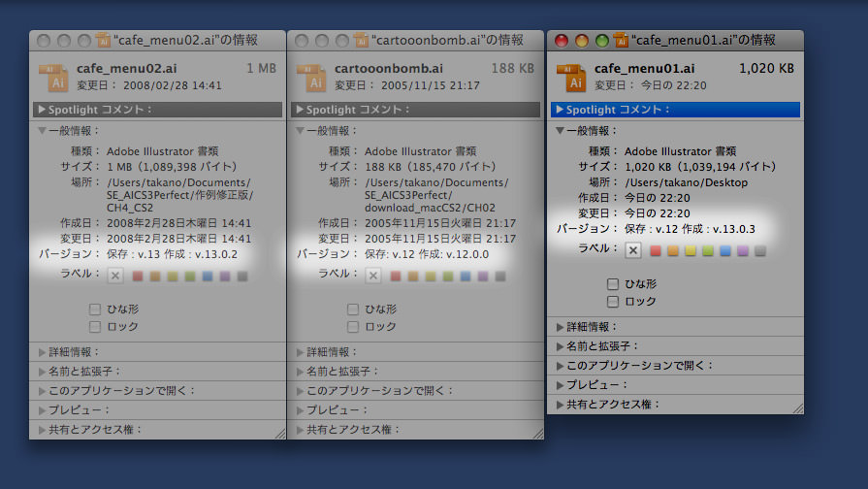Minimize the cafe_menu01.ai info window
868x489 pixels.
coord(582,41)
